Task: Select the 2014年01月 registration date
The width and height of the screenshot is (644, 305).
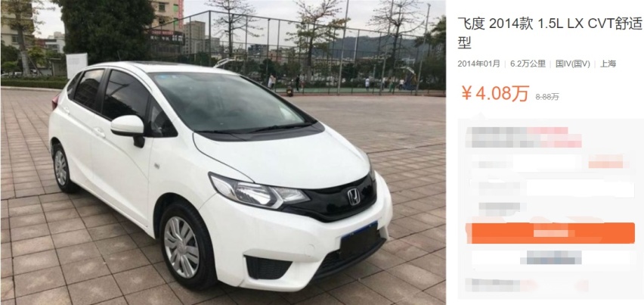Action: pos(479,64)
